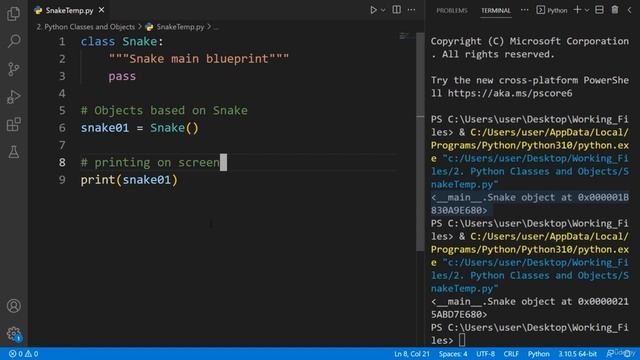The height and width of the screenshot is (360, 640).
Task: Open the Explorer view in activity bar
Action: (13, 13)
